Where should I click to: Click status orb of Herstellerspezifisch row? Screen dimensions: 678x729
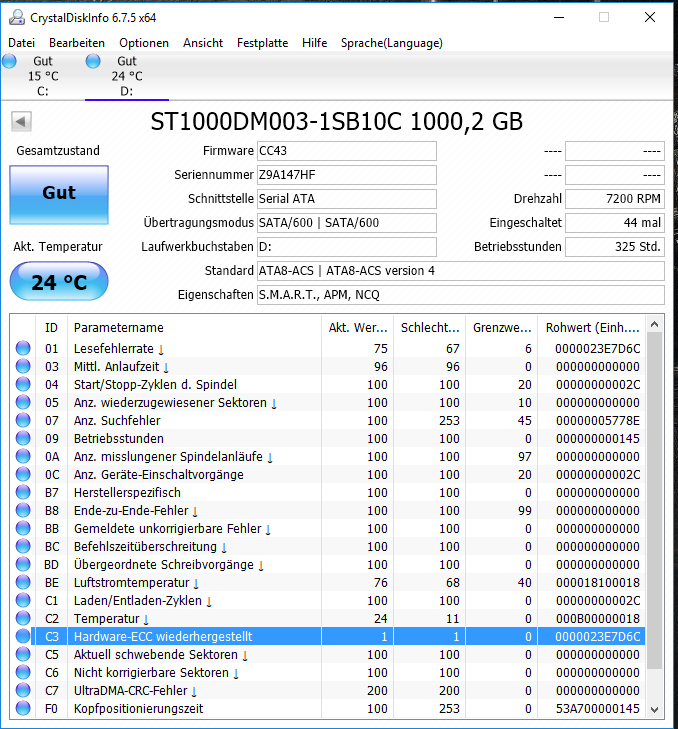[23, 492]
